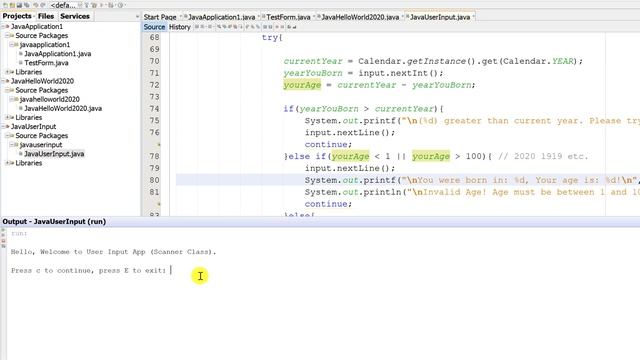Click the first 'continue;' statement below line 76
Viewport: 640px width, 360px height.
328,144
